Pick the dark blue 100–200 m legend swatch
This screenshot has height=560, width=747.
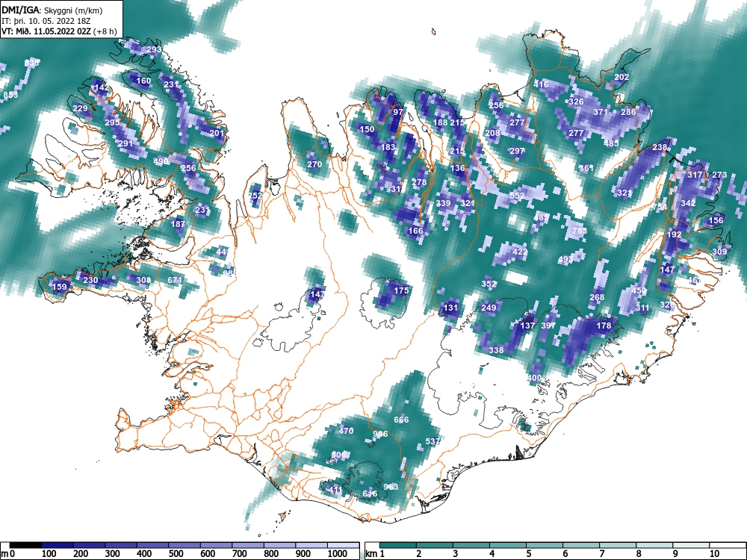coord(58,545)
